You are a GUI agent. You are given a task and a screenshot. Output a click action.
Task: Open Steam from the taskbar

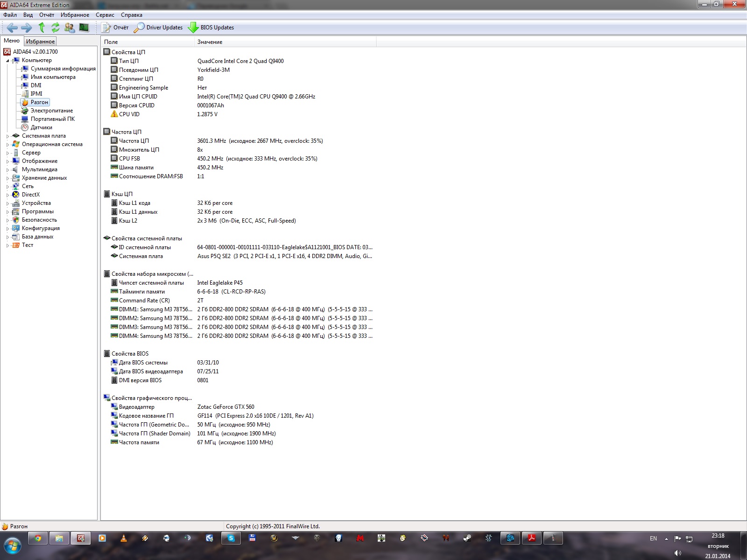[467, 539]
